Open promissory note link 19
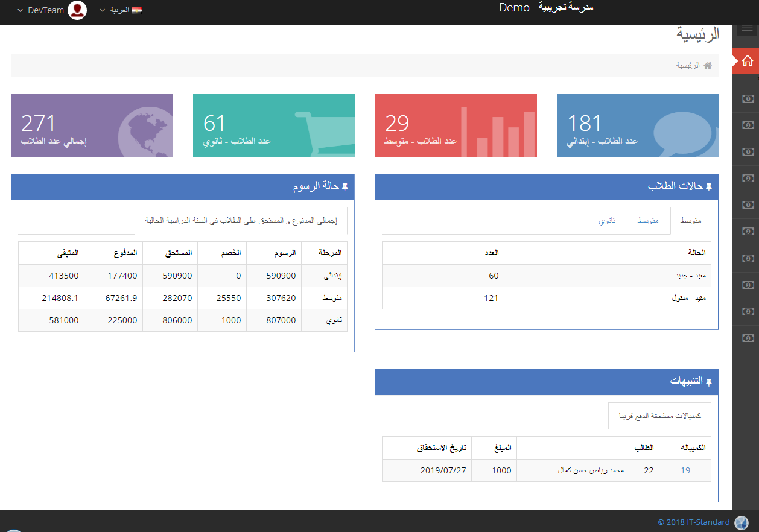 point(685,470)
